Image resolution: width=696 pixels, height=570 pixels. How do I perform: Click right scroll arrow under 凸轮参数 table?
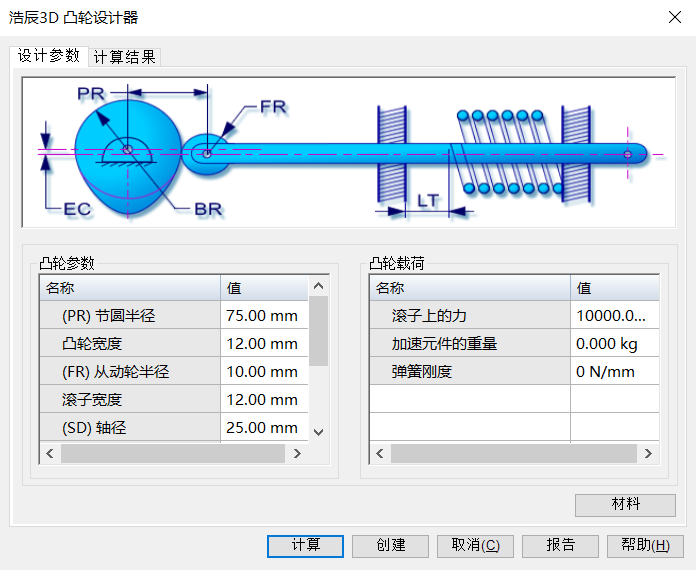pyautogui.click(x=297, y=453)
